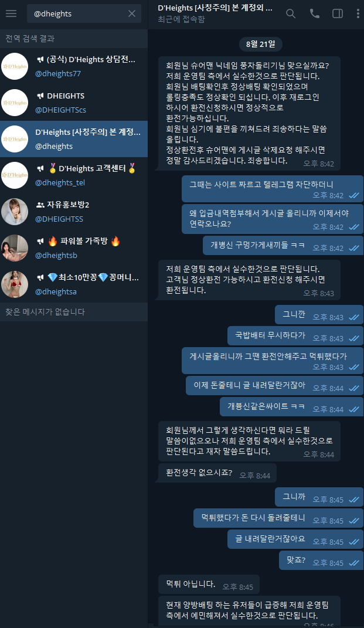This screenshot has height=628, width=364.
Task: Click the 자유홍보방2 profile avatar
Action: tap(15, 212)
